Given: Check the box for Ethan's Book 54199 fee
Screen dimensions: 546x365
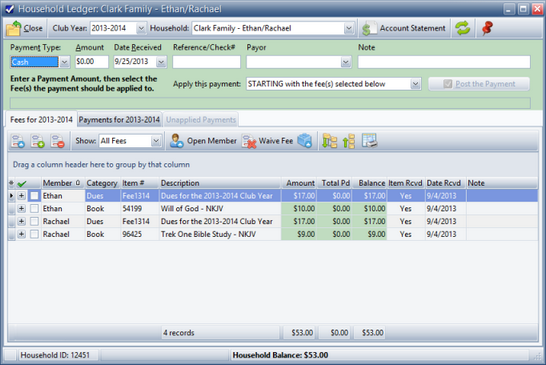Looking at the screenshot, I should pos(34,209).
